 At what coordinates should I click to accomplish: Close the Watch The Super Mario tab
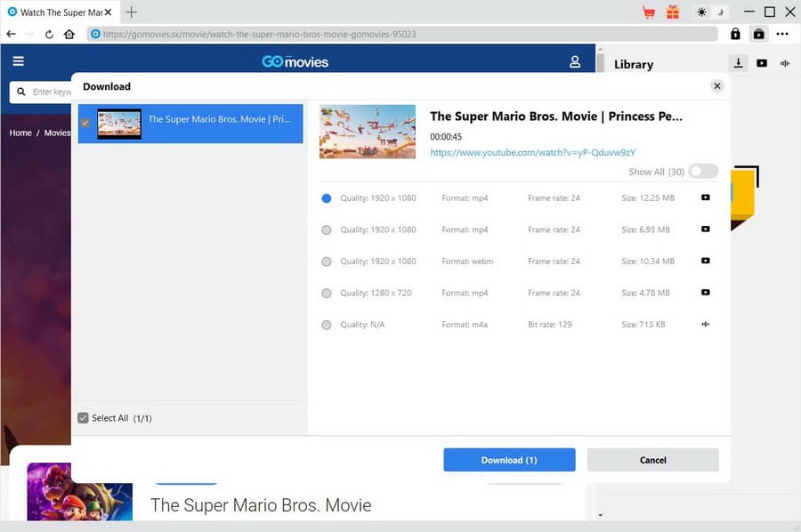coord(108,12)
